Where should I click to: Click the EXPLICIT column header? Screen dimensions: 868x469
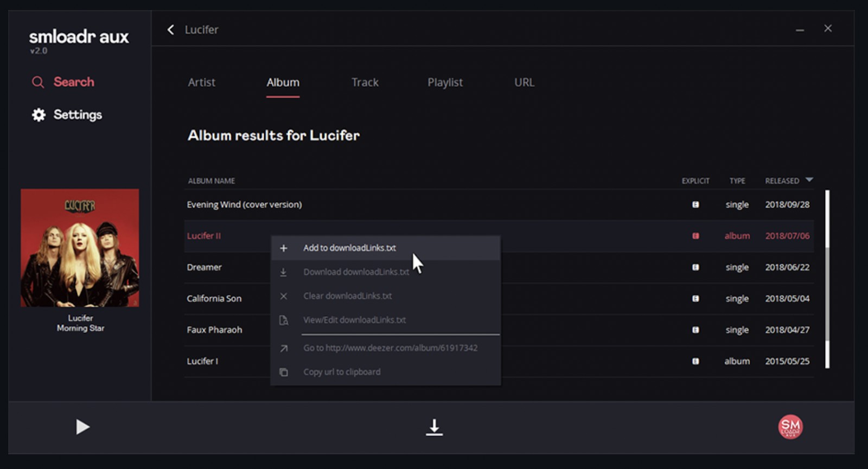click(695, 181)
